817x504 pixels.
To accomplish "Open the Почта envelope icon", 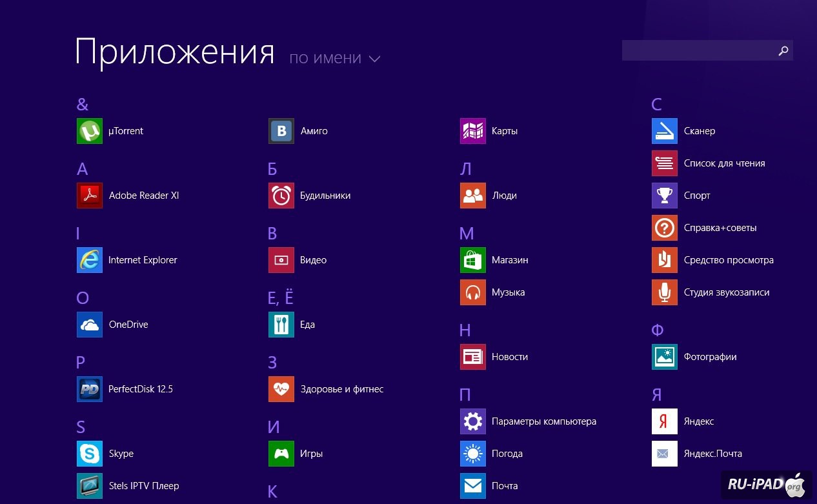I will click(473, 486).
